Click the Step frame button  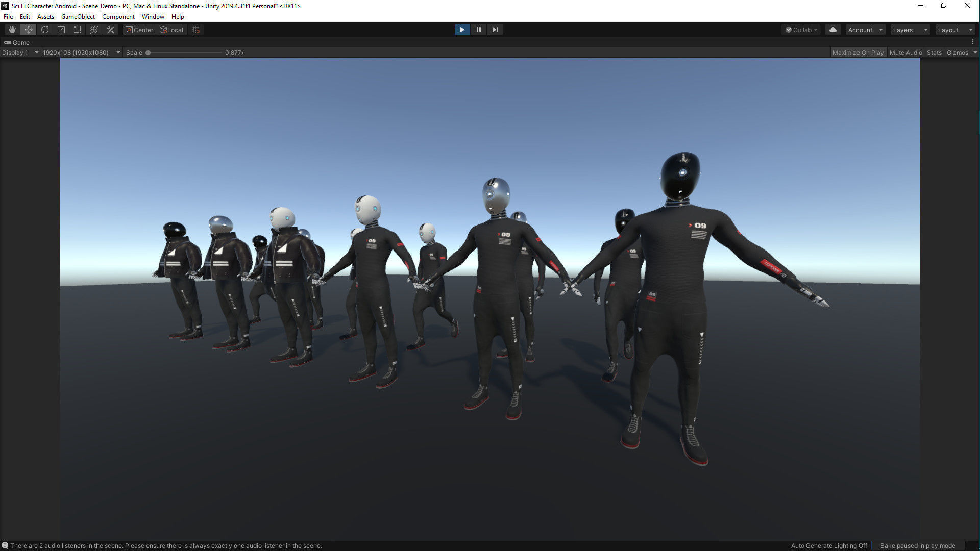coord(495,30)
